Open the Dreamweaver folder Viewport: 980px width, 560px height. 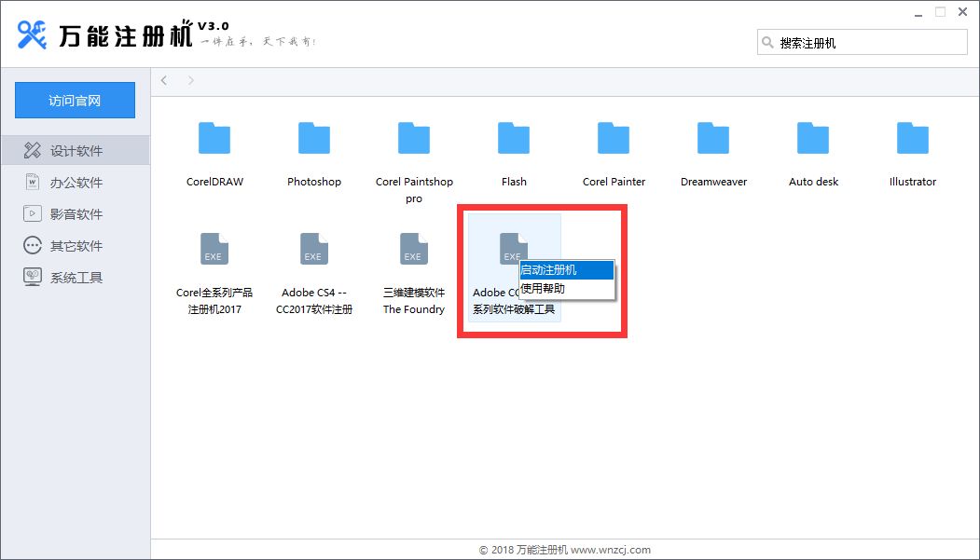(x=713, y=139)
